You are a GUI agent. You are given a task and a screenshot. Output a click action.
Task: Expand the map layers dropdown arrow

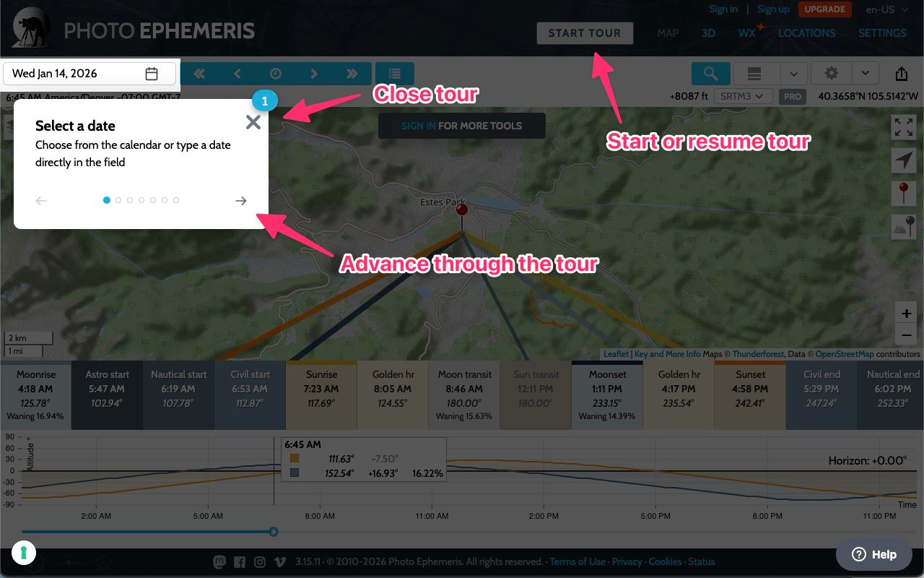(793, 74)
